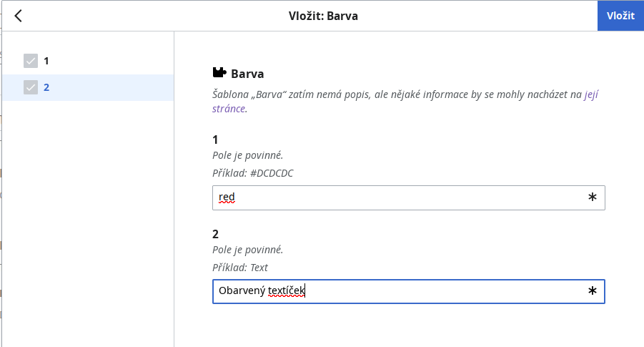Screen dimensions: 644x347
Task: Click the misspelled word "textíček"
Action: pos(287,290)
